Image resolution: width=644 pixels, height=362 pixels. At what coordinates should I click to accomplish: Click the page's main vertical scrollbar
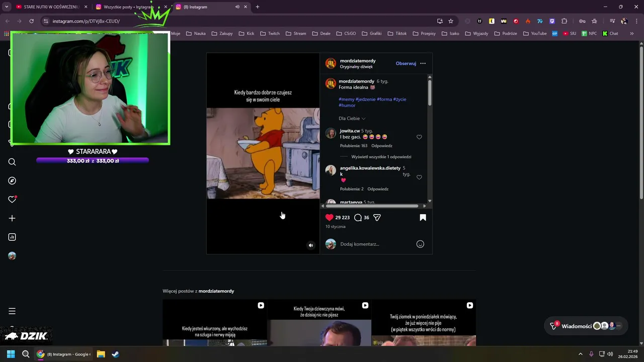point(641,122)
